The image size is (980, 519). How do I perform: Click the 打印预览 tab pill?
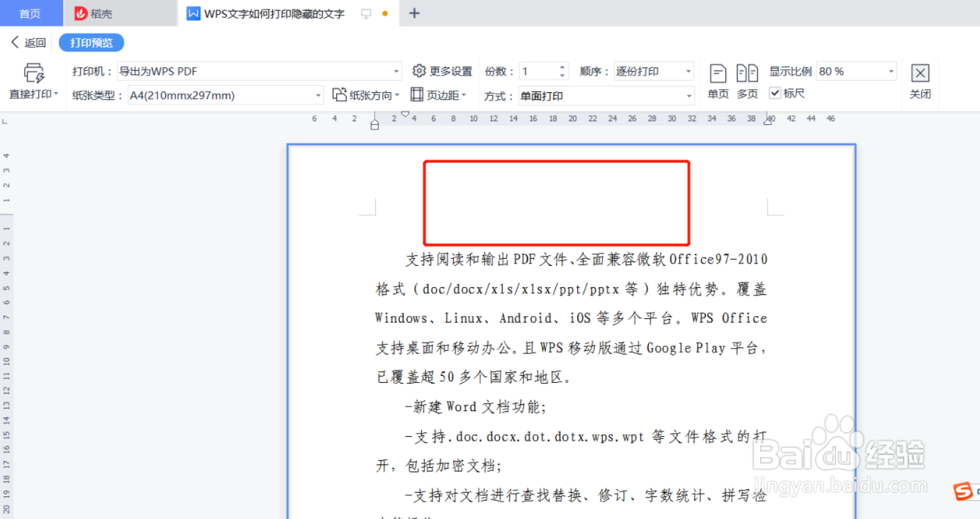tap(91, 43)
